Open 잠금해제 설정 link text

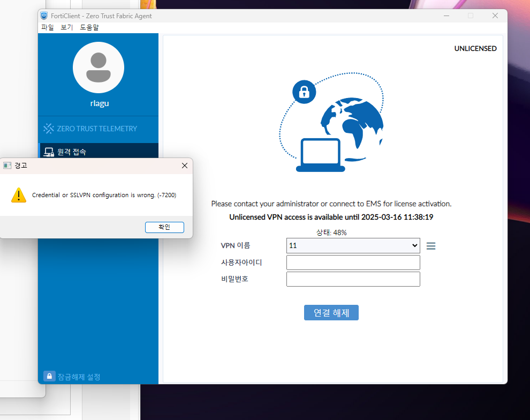79,377
